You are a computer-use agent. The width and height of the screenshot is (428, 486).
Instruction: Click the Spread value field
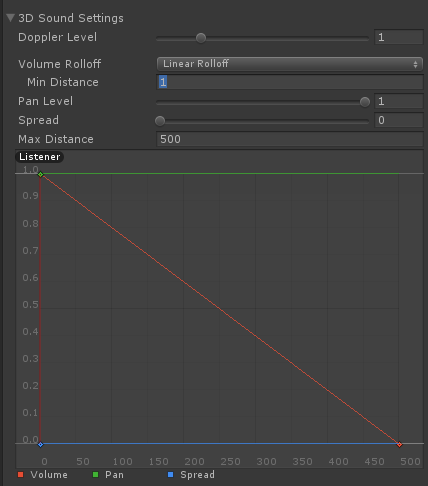coord(399,120)
